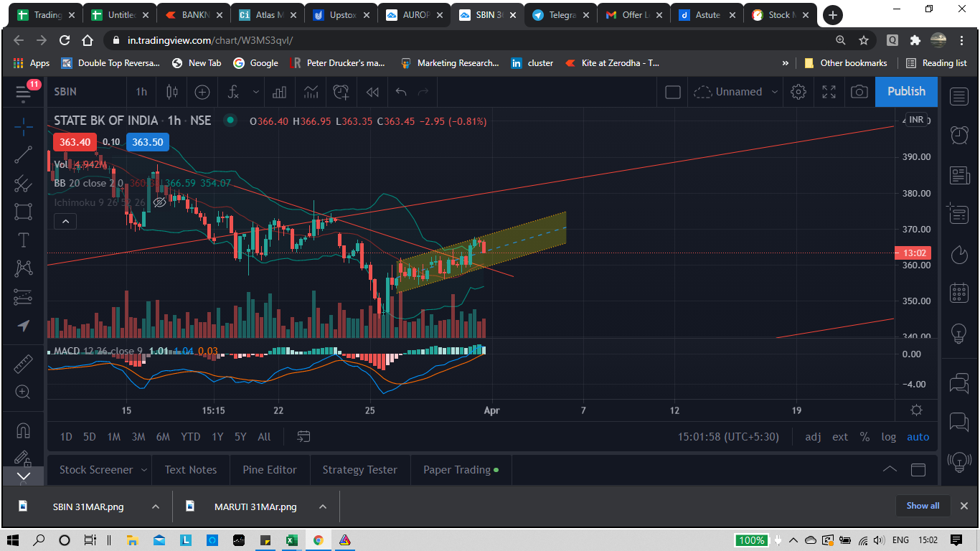Screen dimensions: 980x551
Task: Select the geometric shapes rectangle tool
Action: coord(23,212)
